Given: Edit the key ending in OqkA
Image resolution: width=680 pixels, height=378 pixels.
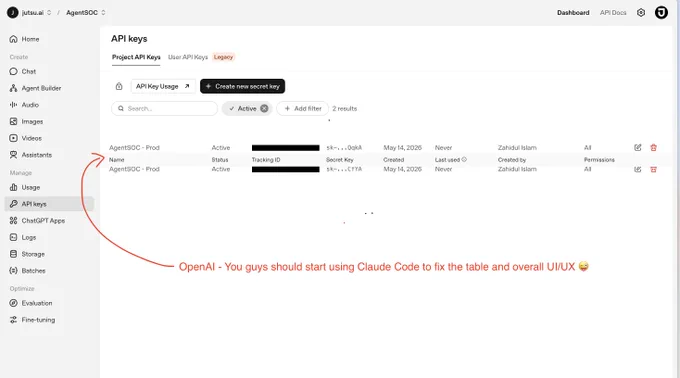Looking at the screenshot, I should point(638,147).
